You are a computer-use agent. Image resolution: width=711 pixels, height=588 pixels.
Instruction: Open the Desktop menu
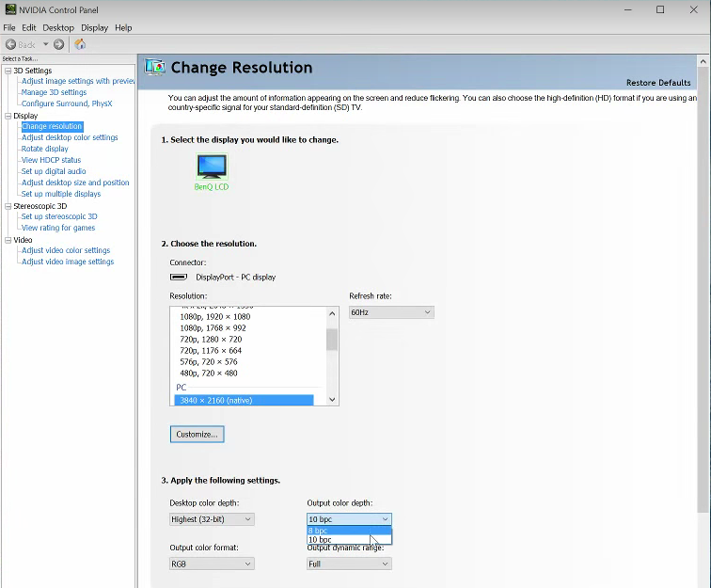[58, 28]
